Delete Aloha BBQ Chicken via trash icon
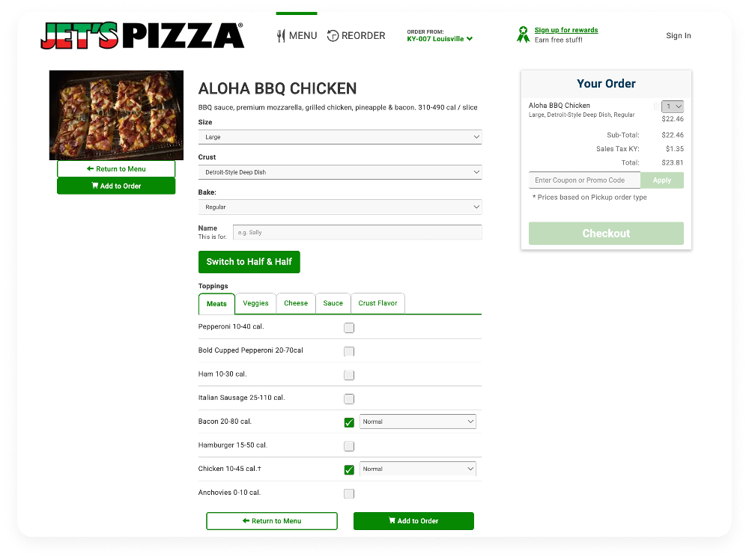Screen dimensions: 749x560 (x=656, y=106)
